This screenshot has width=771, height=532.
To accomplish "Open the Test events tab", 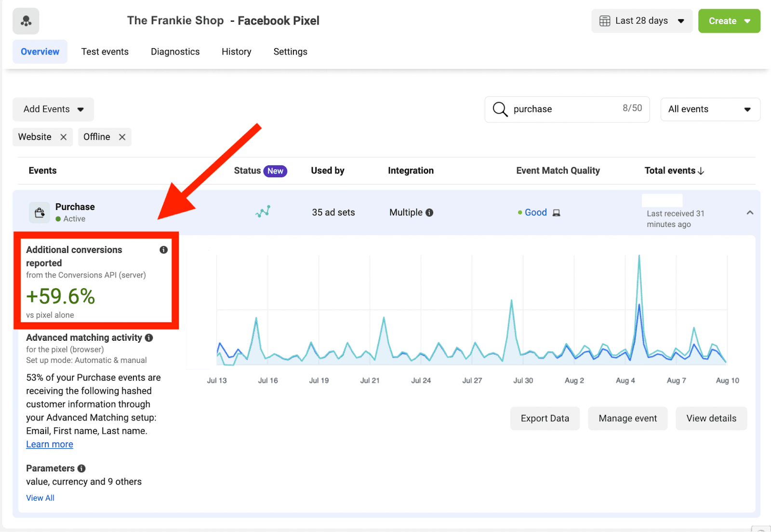I will (105, 52).
